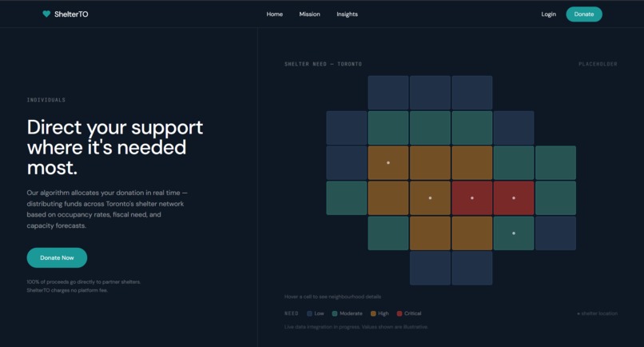The width and height of the screenshot is (644, 347).
Task: Click the ShelterTO brand name
Action: click(71, 14)
